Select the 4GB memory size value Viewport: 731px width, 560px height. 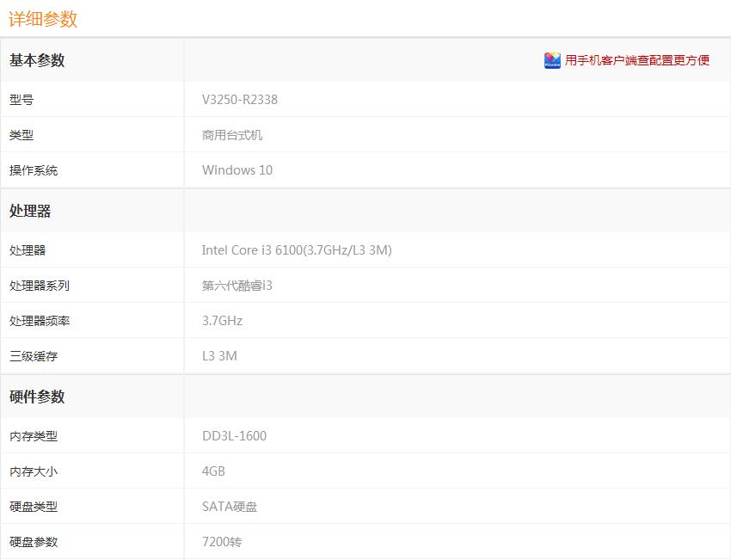pos(213,471)
